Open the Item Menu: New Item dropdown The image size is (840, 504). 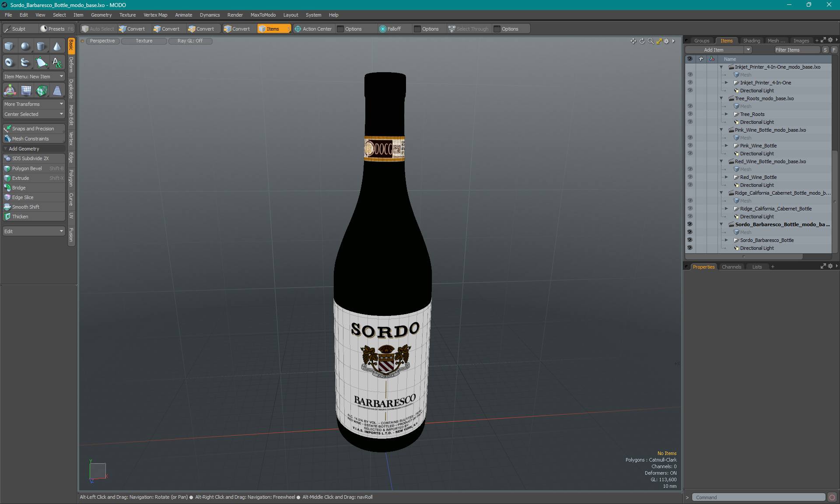34,77
